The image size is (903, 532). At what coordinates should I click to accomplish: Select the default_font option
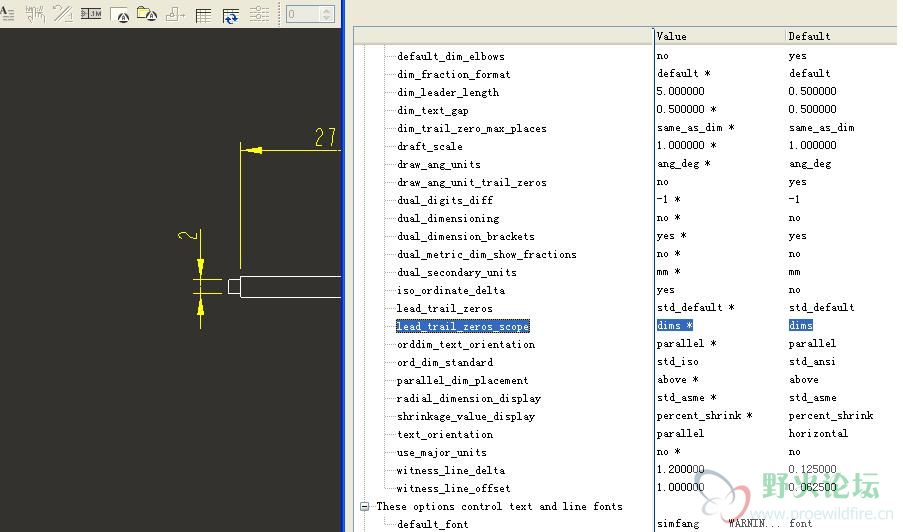[432, 524]
